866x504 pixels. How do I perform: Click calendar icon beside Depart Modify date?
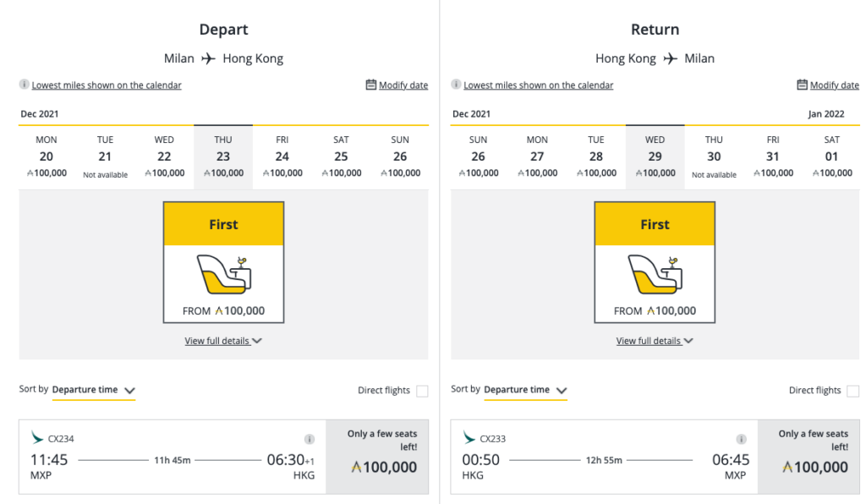[x=370, y=85]
